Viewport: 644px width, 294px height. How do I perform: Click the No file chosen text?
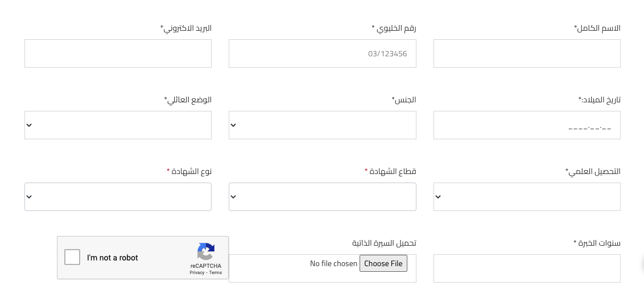[x=333, y=264]
